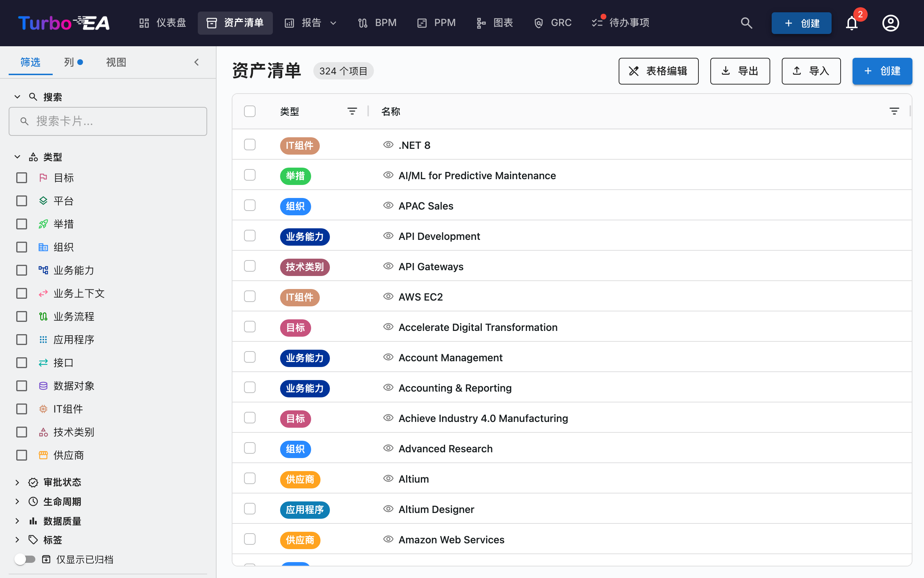Click the 表格编辑 button
Image resolution: width=924 pixels, height=578 pixels.
(x=658, y=71)
